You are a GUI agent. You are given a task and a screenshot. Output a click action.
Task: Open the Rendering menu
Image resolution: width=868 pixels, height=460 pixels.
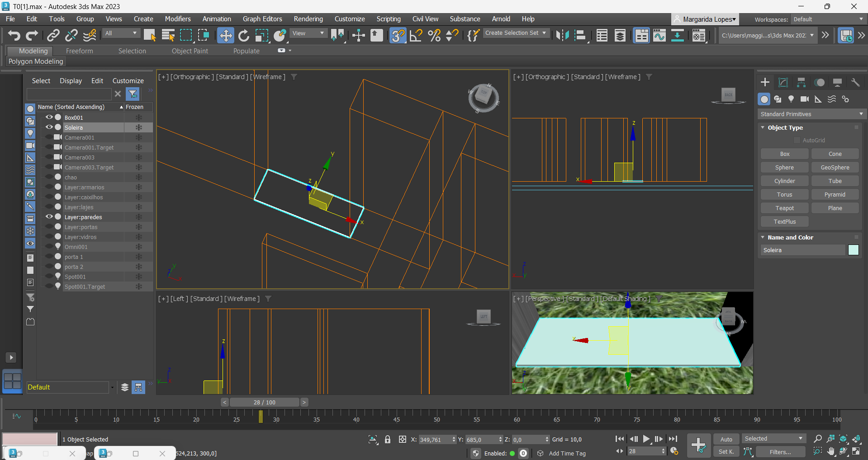pos(308,19)
